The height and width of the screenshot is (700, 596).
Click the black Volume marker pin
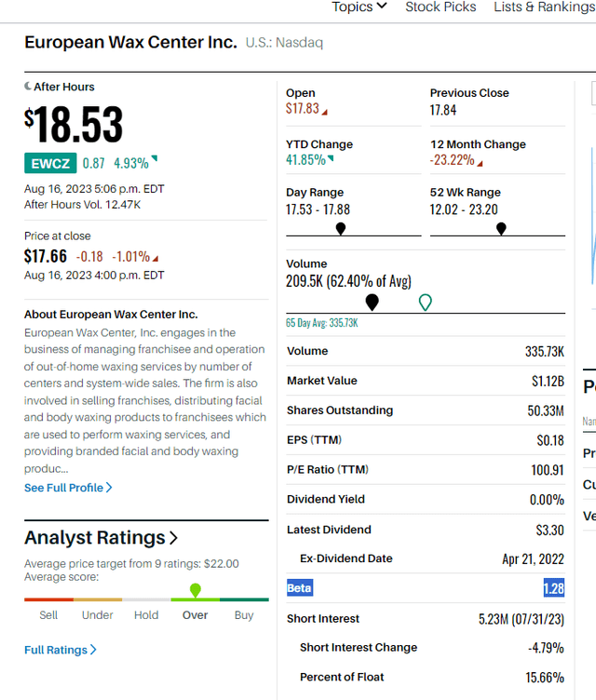point(372,302)
